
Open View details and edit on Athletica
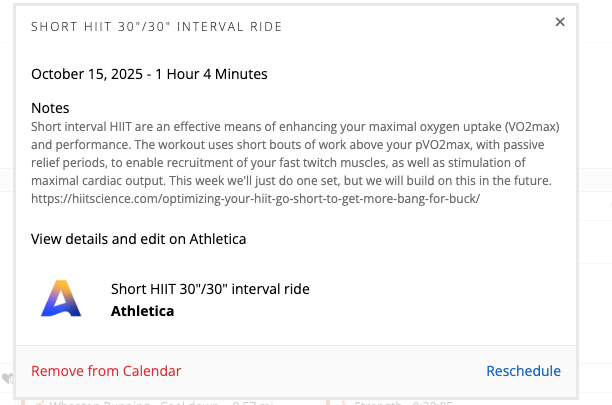[x=138, y=239]
